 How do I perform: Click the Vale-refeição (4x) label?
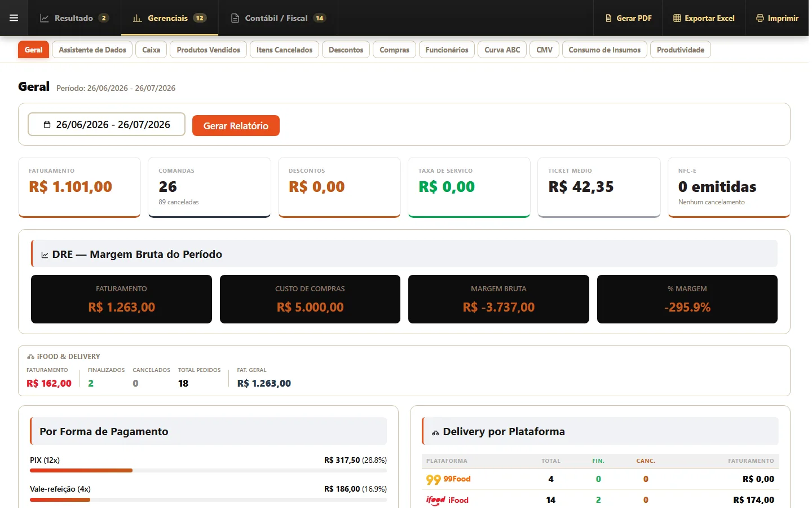coord(60,489)
